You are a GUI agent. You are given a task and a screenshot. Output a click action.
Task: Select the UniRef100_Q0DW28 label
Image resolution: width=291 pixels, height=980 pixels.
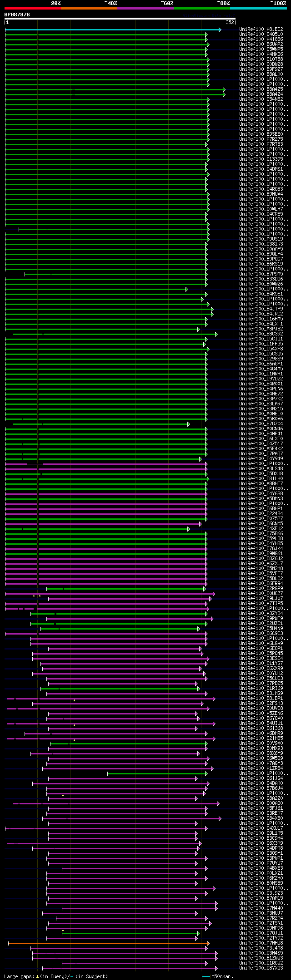(x=261, y=64)
